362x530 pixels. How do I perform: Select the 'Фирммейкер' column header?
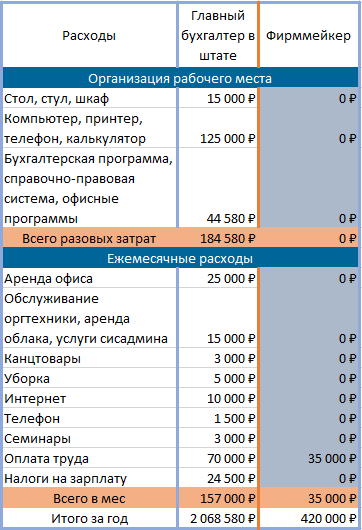(309, 35)
